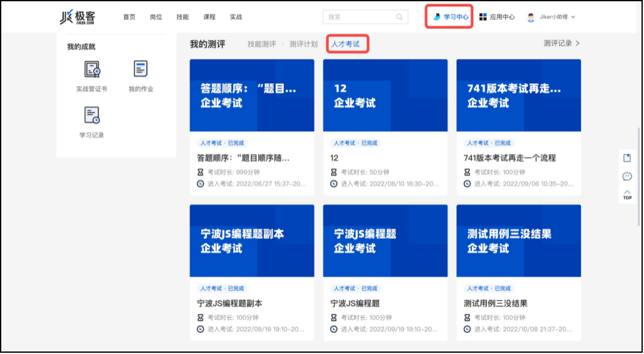
Task: Go to the 首页 nav item
Action: pyautogui.click(x=129, y=17)
